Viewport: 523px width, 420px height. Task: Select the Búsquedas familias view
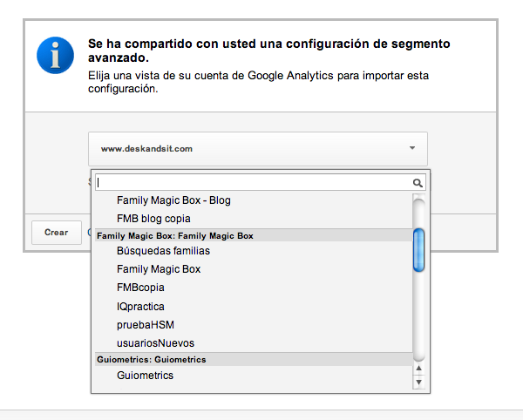(x=163, y=251)
